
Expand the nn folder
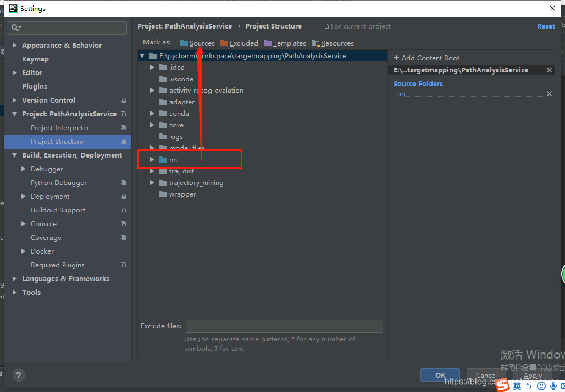(152, 159)
